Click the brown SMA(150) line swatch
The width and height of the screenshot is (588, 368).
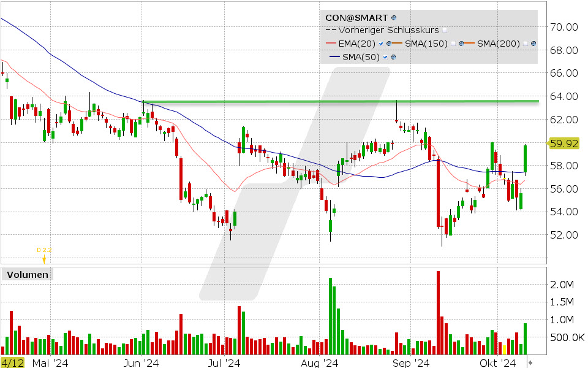pyautogui.click(x=398, y=44)
